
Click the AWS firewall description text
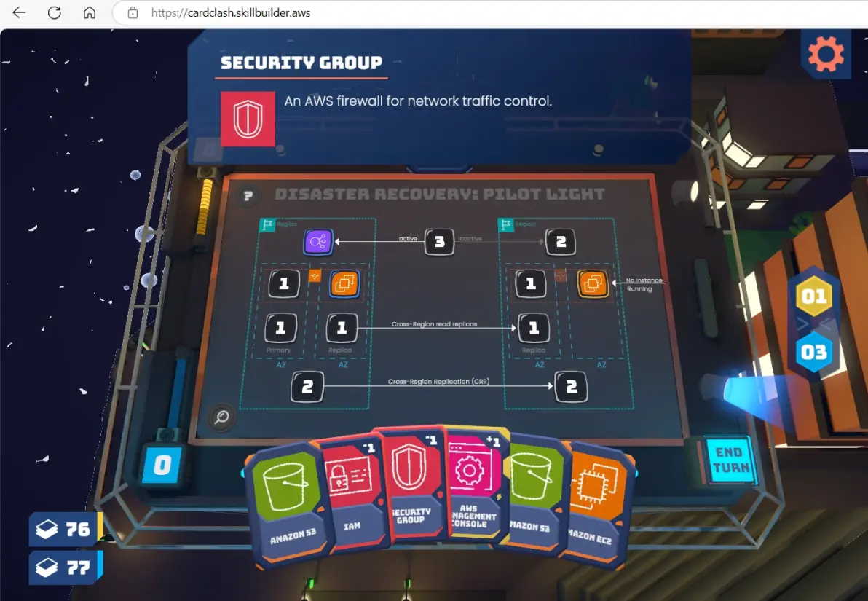pos(418,101)
